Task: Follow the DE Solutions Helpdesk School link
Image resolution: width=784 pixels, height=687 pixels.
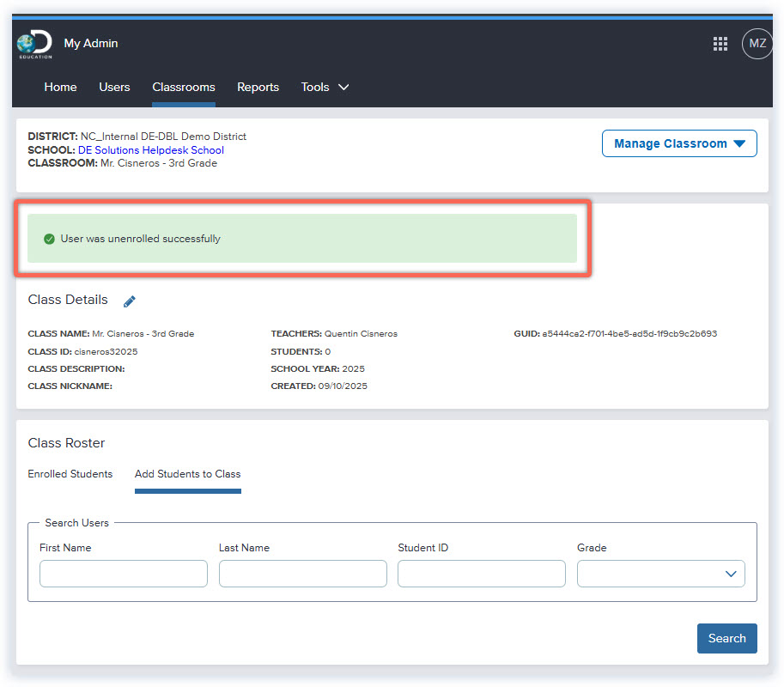Action: 151,150
